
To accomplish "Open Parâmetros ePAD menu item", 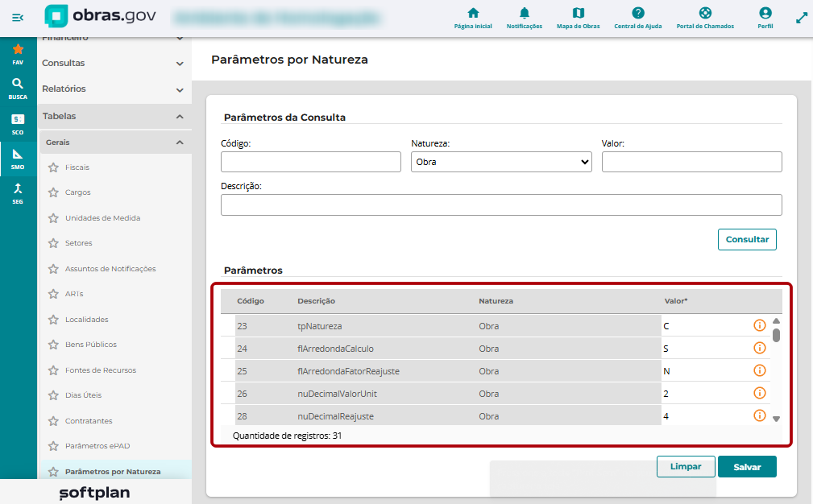I will (97, 446).
